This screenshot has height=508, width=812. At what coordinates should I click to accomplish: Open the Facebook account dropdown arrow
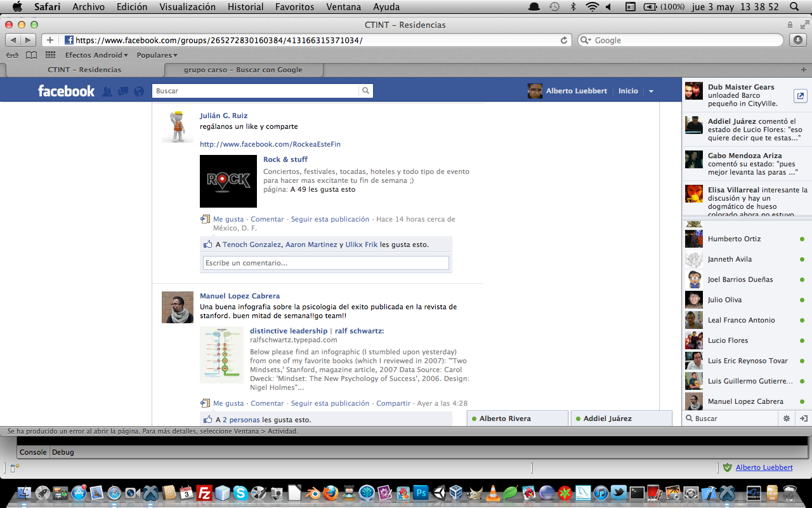pos(650,91)
